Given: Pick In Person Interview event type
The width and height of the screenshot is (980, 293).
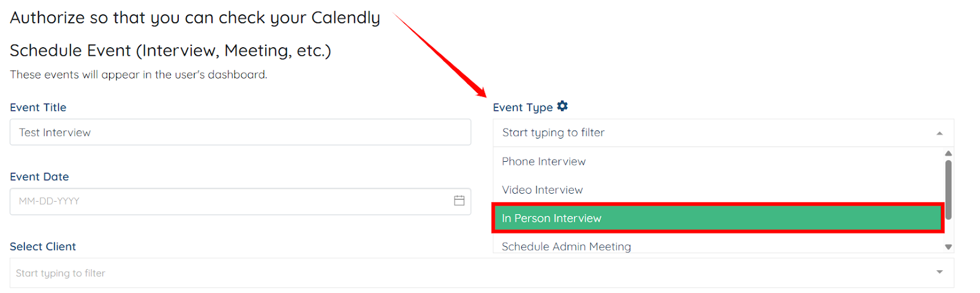Looking at the screenshot, I should [551, 218].
